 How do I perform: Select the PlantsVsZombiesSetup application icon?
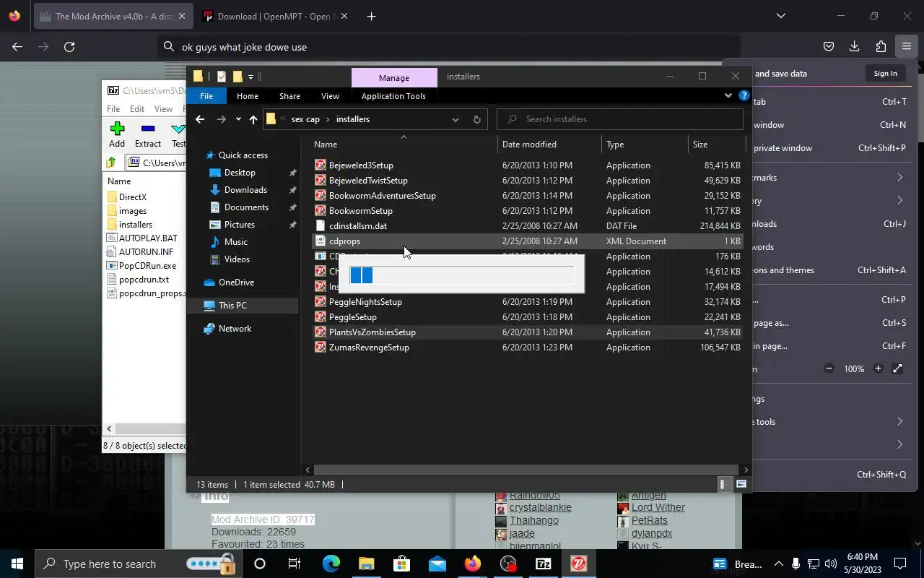click(321, 332)
